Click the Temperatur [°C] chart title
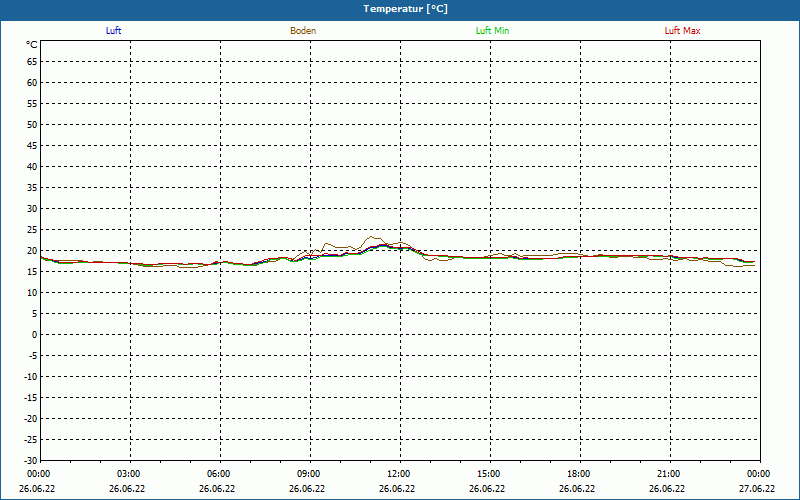This screenshot has width=800, height=500. click(406, 9)
